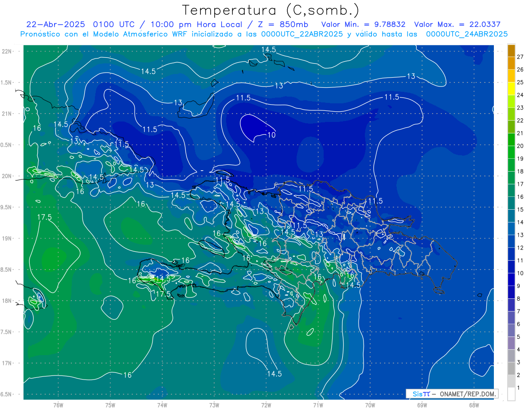The height and width of the screenshot is (411, 532).
Task: Click the "ONAMET/REP.DOM." credit label
Action: click(467, 394)
